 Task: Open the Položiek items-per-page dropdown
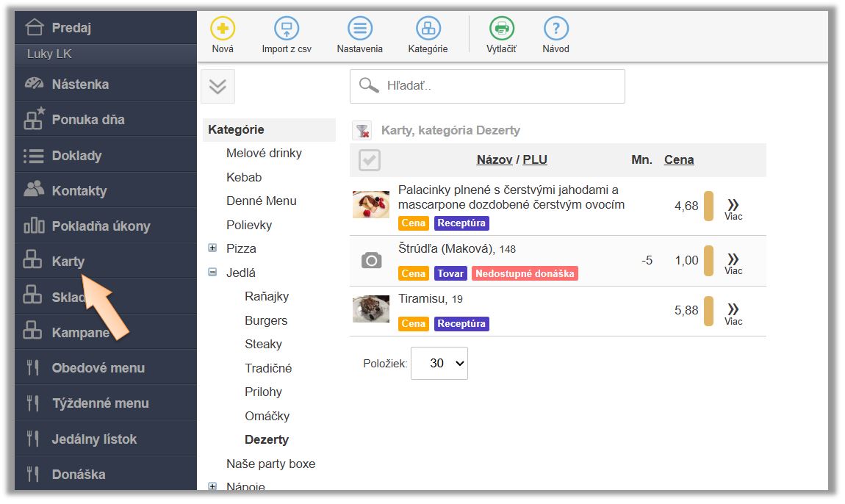[439, 363]
